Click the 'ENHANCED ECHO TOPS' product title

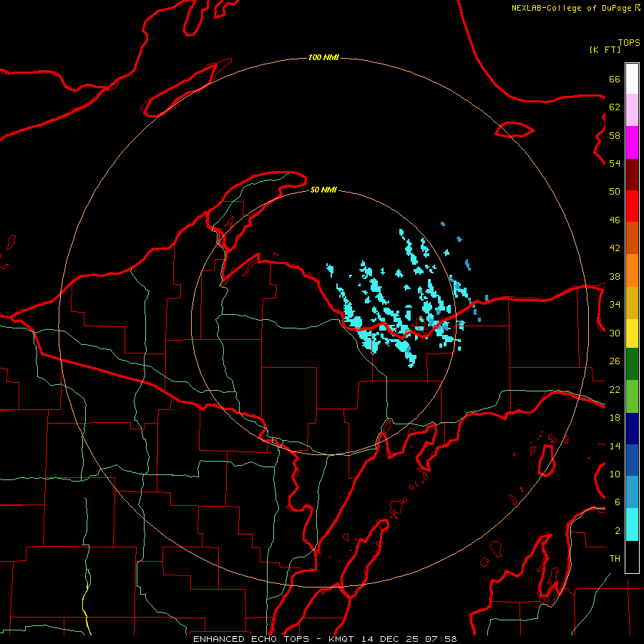(x=251, y=639)
